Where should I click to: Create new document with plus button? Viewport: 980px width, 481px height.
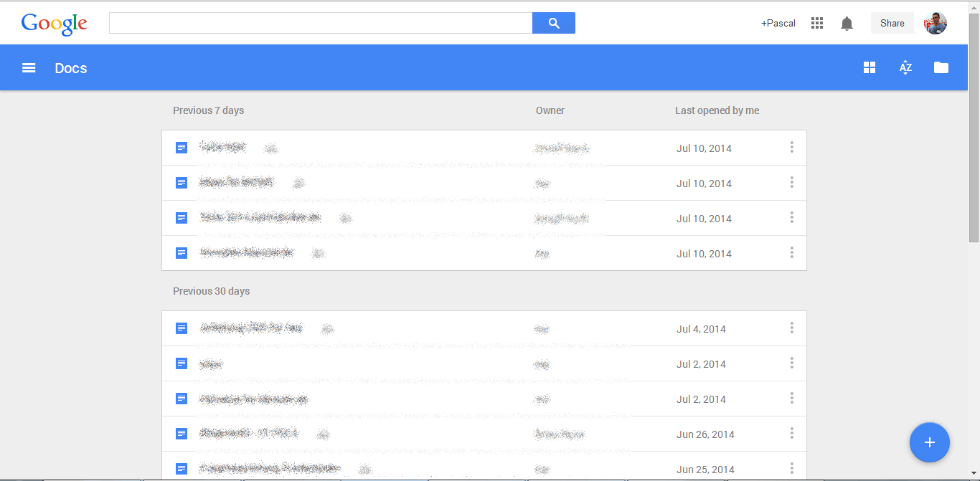929,442
